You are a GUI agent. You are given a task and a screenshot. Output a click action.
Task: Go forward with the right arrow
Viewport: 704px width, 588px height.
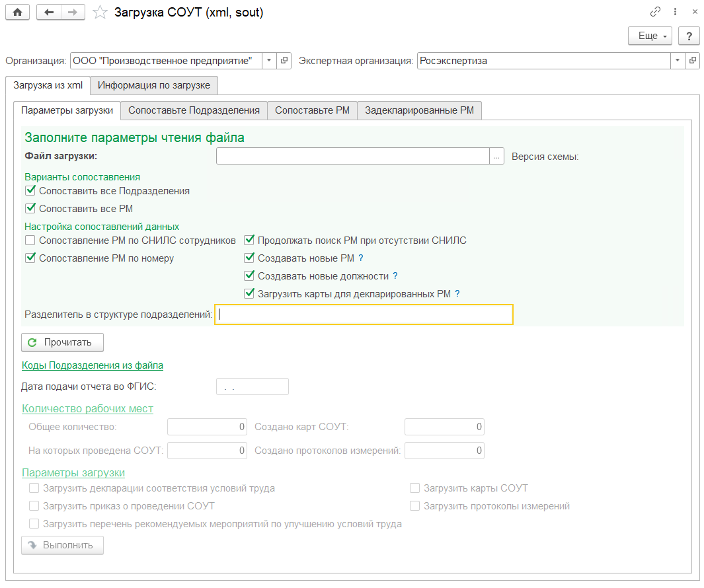click(x=73, y=12)
